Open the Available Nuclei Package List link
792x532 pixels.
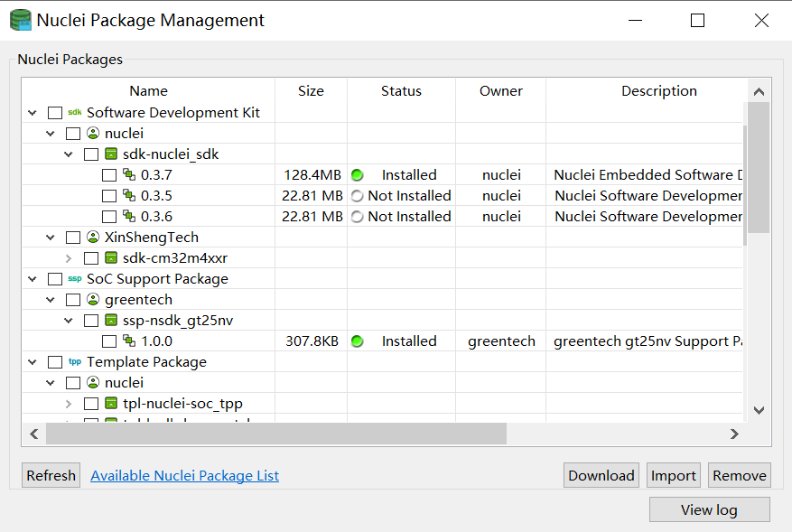point(185,476)
